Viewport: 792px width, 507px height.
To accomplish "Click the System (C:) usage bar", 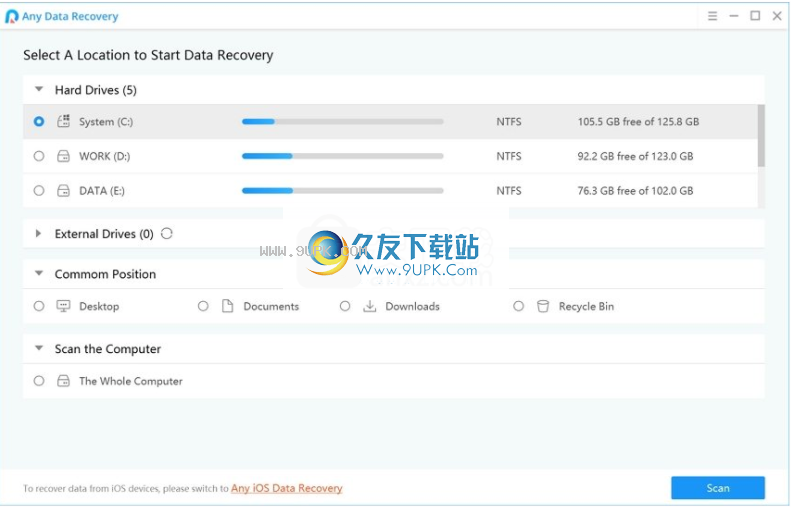I will (342, 121).
